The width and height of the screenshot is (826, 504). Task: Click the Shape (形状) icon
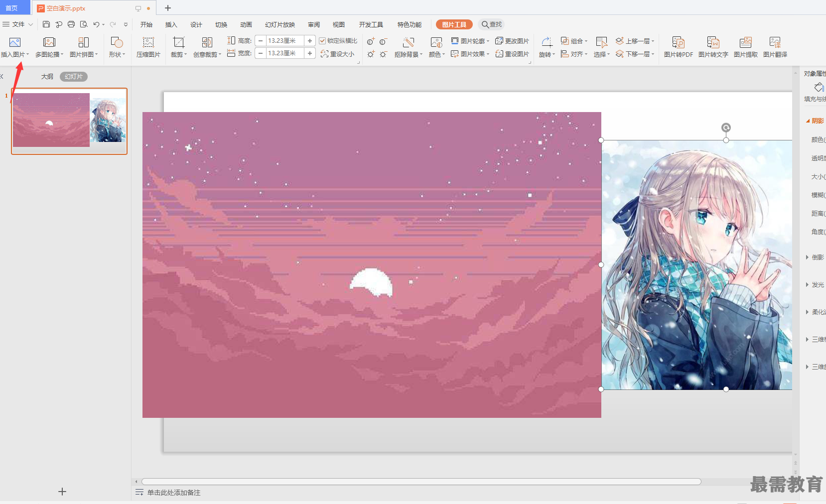click(x=117, y=42)
